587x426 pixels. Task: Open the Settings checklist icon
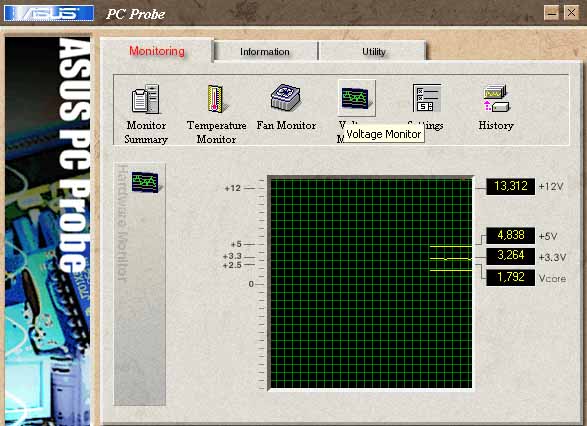[427, 98]
